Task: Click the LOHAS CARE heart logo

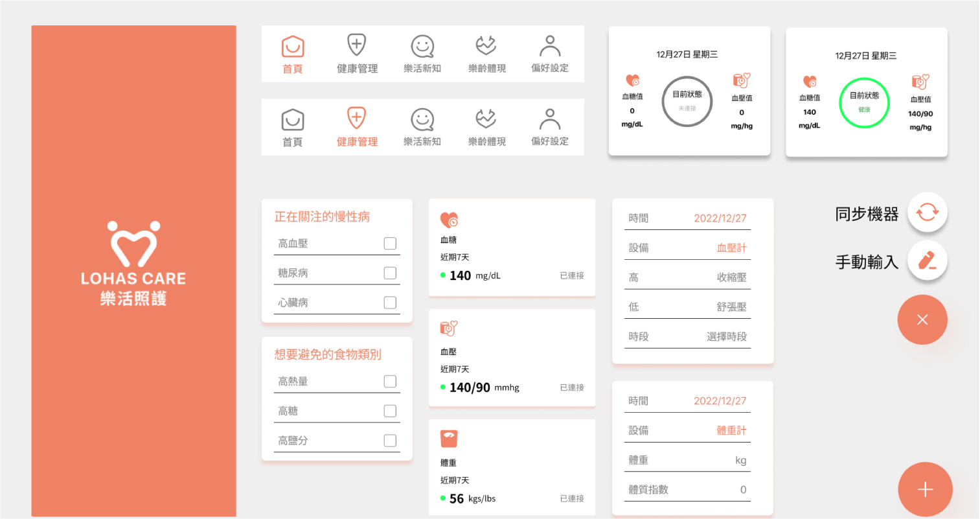Action: coord(134,244)
